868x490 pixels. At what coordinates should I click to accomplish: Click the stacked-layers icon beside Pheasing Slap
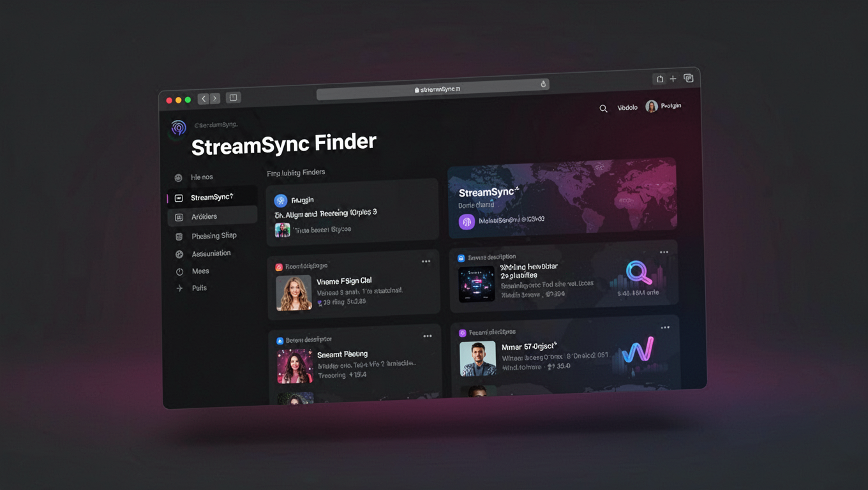pos(180,235)
